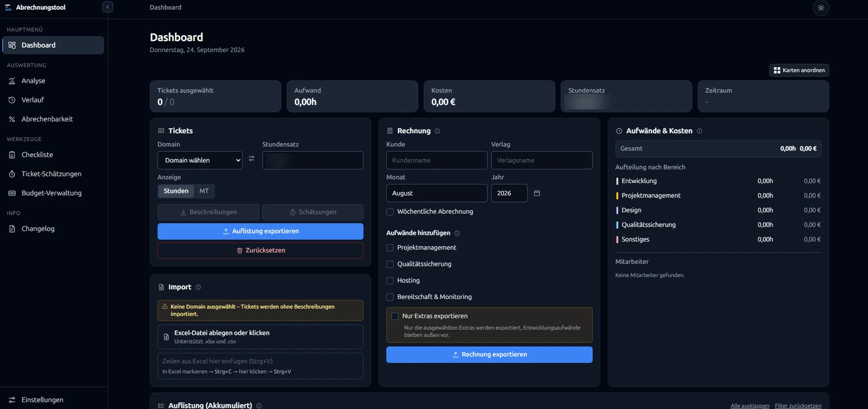
Task: Click the list icon beside Auflistung (Akkumuliert)
Action: tap(161, 406)
